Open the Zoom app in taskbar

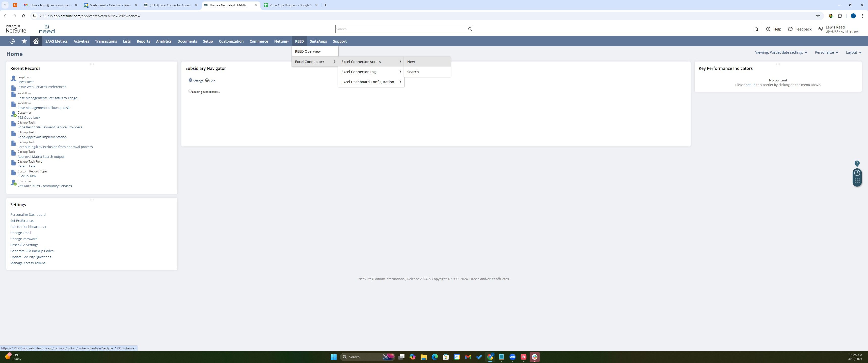[x=512, y=357]
